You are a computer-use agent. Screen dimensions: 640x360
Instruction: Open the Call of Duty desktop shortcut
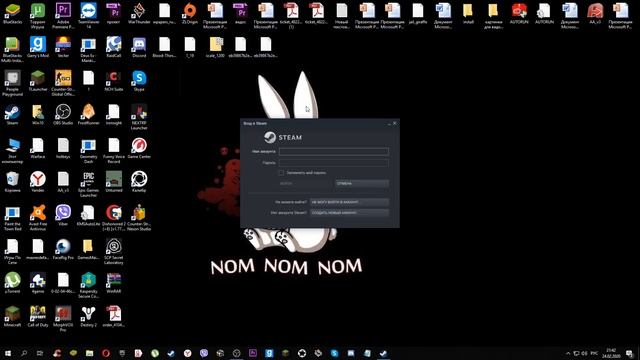[38, 316]
